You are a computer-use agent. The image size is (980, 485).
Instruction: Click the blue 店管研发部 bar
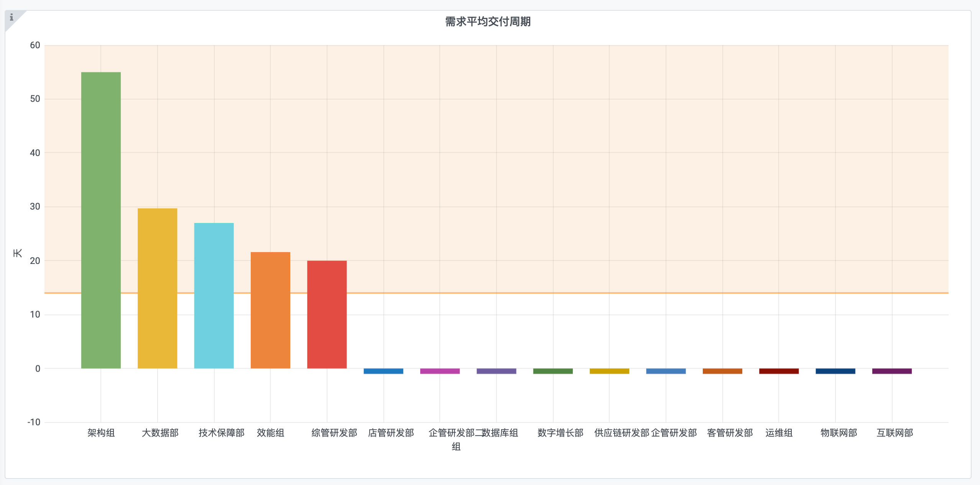pos(383,371)
